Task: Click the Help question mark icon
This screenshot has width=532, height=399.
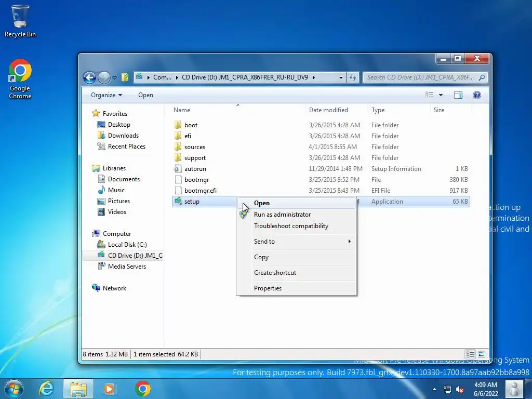Action: pyautogui.click(x=477, y=95)
